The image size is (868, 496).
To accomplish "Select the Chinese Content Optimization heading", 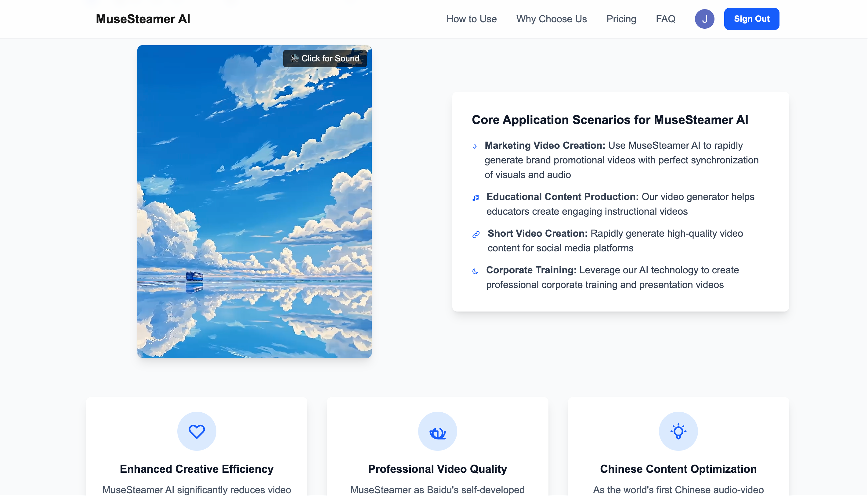I will [678, 469].
